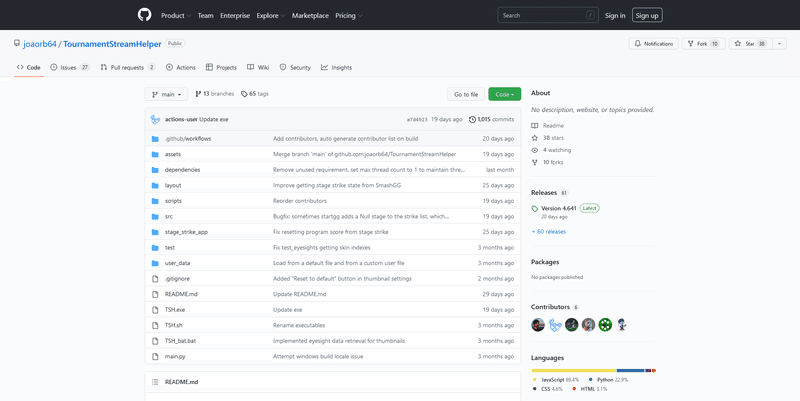
Task: Open the 1,015 commits history
Action: [491, 119]
